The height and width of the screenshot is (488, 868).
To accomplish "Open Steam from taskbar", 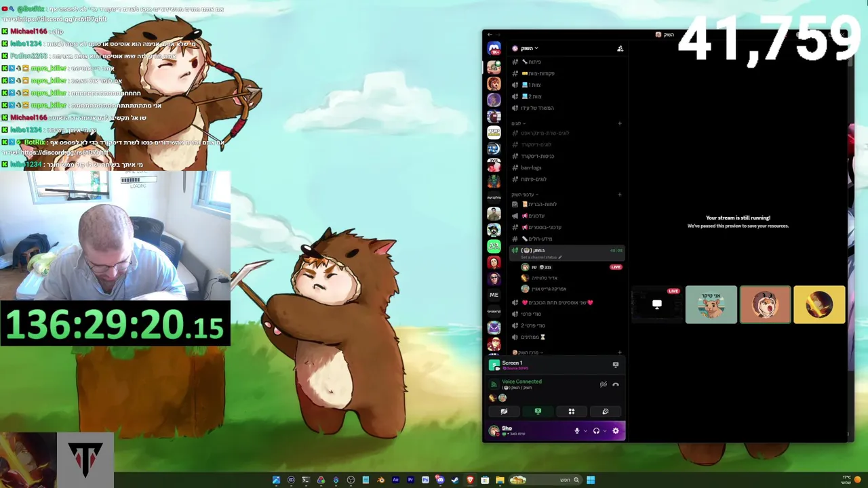I will (x=455, y=480).
